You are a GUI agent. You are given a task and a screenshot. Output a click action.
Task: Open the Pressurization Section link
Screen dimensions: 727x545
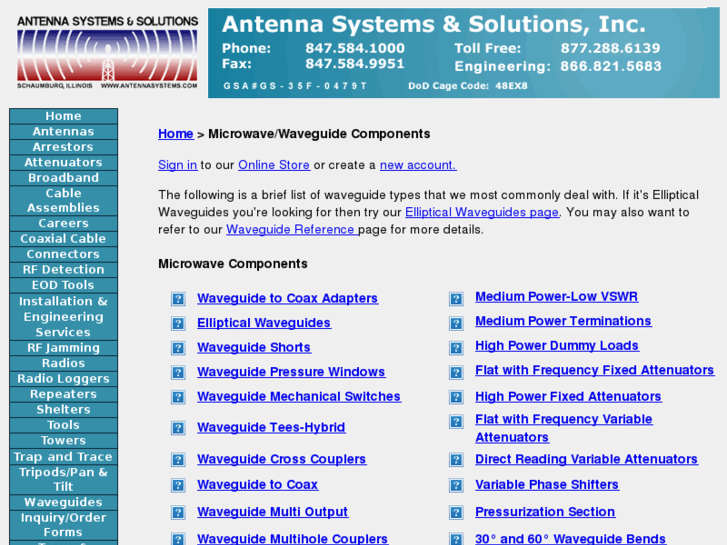(x=545, y=512)
